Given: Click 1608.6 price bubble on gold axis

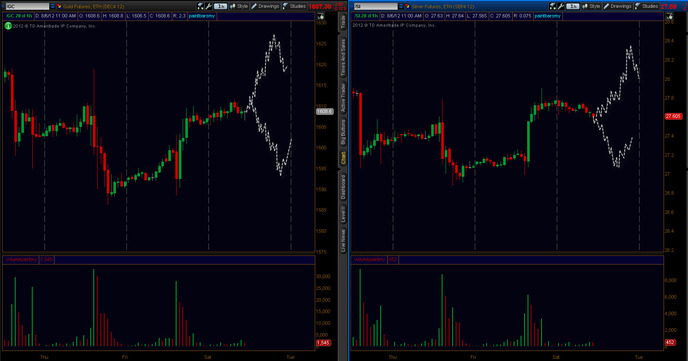Looking at the screenshot, I should coord(325,111).
